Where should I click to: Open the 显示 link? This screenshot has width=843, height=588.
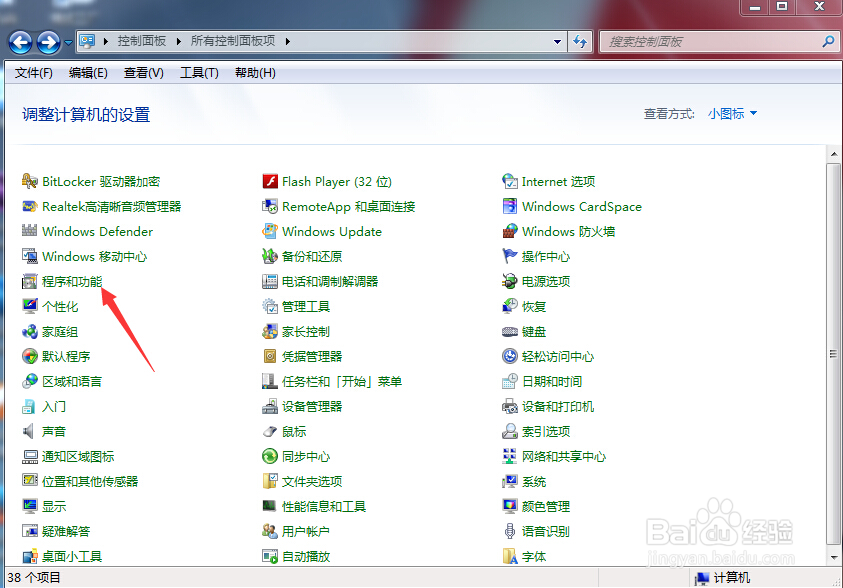(x=54, y=506)
